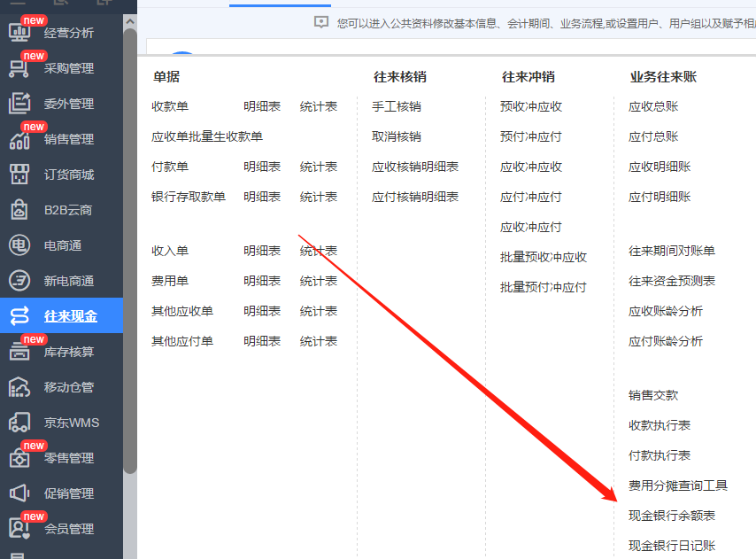Click the 零售管理 register icon
Viewport: 756px width, 559px height.
19,458
